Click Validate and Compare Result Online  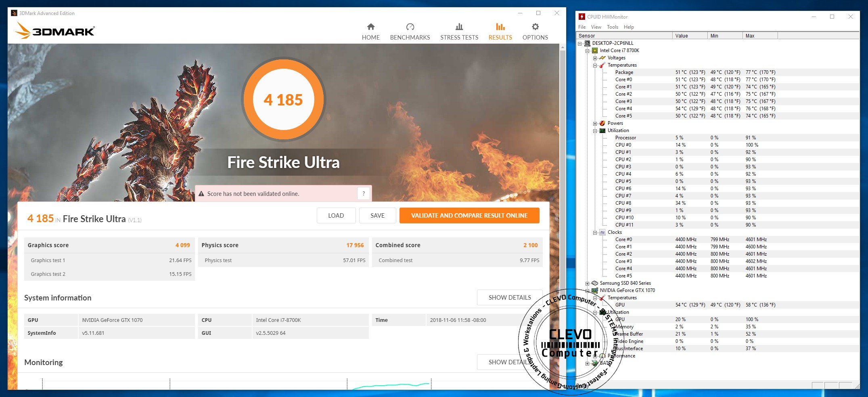[469, 215]
